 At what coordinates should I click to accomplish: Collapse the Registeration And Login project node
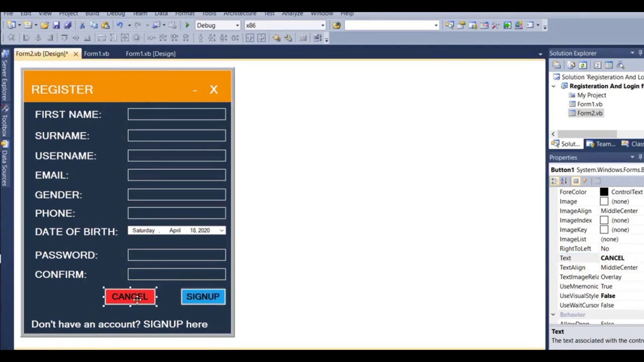pos(553,86)
